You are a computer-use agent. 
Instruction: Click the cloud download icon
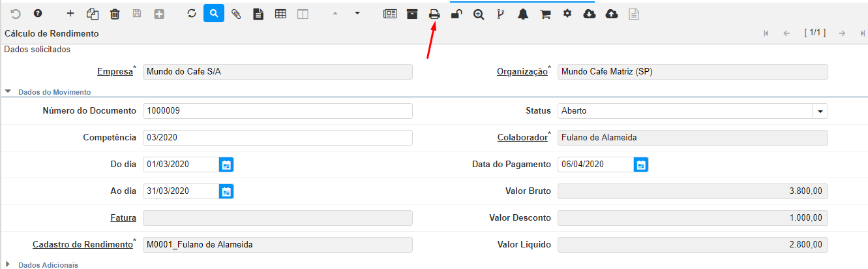click(x=590, y=13)
